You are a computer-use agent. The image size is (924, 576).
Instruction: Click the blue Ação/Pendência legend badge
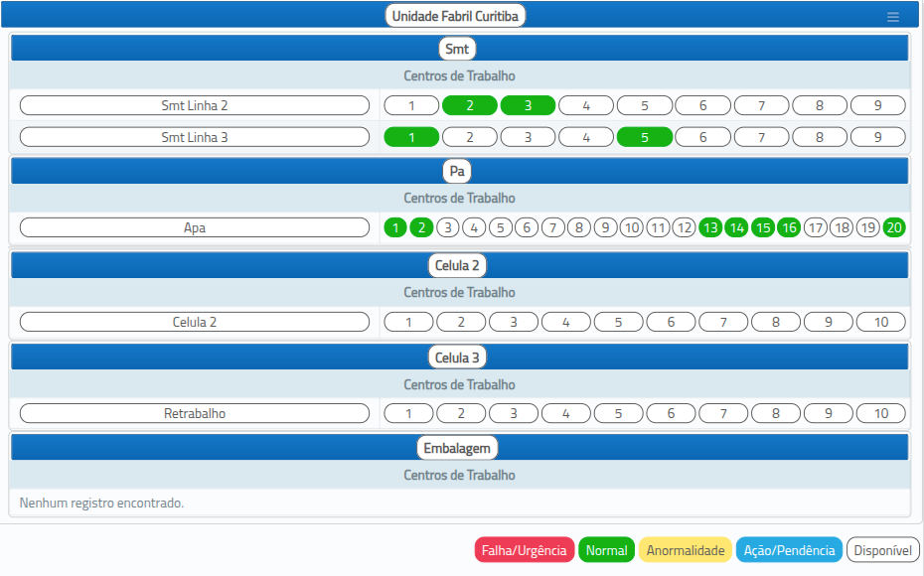point(789,550)
